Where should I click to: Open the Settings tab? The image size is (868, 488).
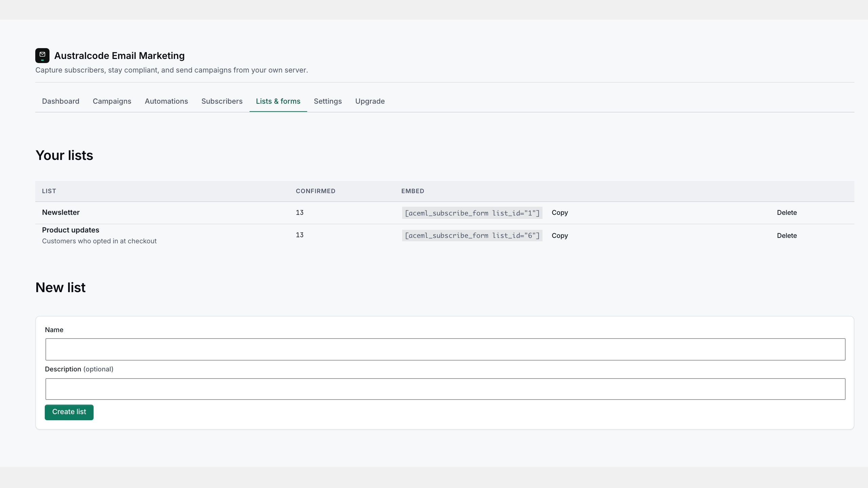click(x=328, y=101)
